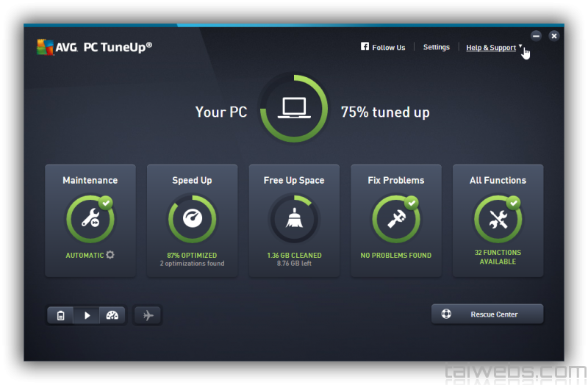Image resolution: width=588 pixels, height=385 pixels.
Task: Click the Facebook icon next to Follow Us
Action: [x=365, y=47]
